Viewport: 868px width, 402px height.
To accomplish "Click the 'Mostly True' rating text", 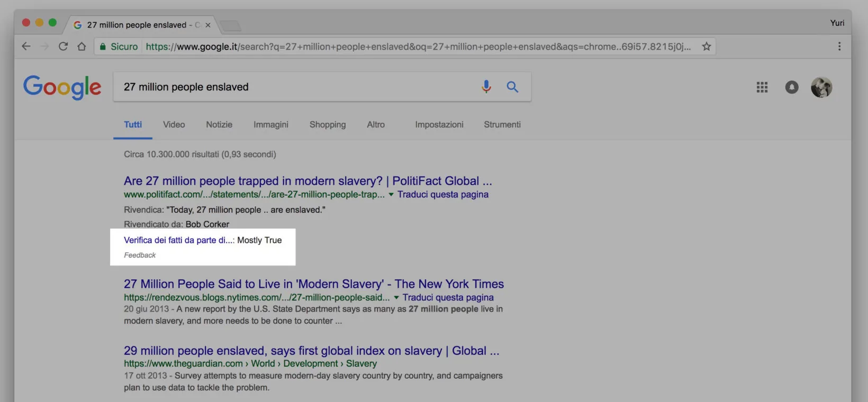I will point(259,240).
